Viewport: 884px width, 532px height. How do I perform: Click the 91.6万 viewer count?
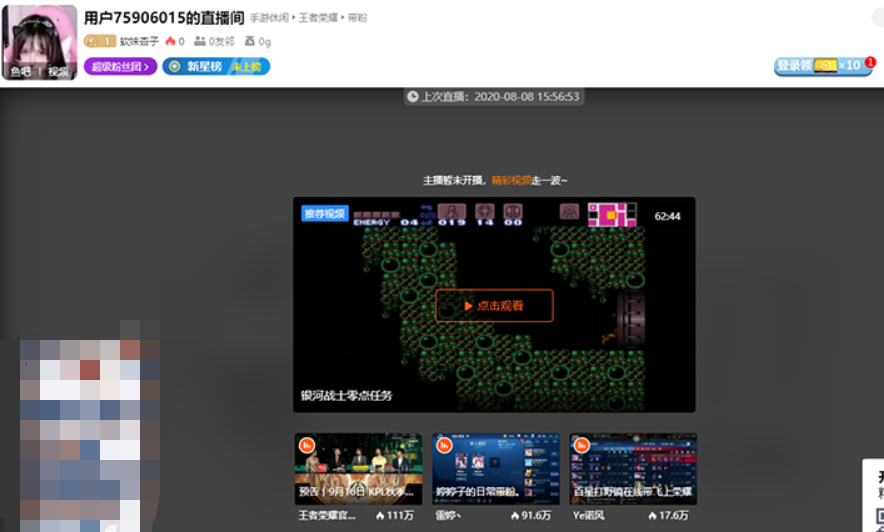click(531, 516)
